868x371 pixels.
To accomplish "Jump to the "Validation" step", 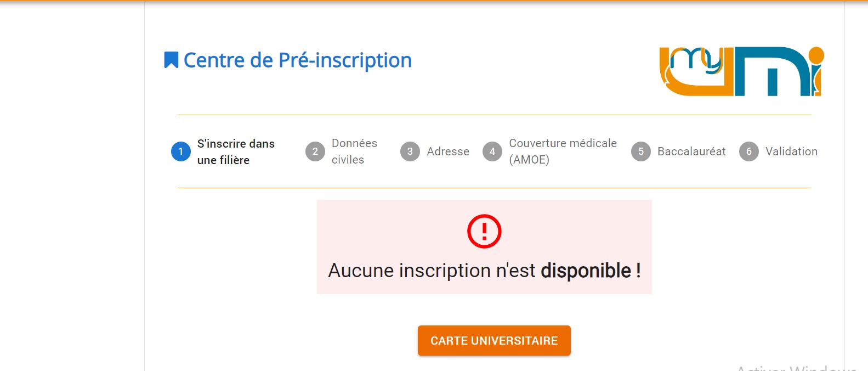I will click(x=791, y=151).
